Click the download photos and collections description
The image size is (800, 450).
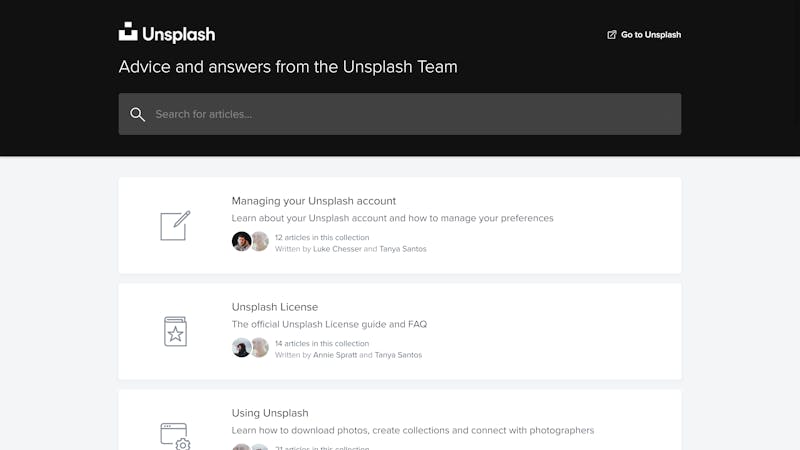(x=413, y=430)
